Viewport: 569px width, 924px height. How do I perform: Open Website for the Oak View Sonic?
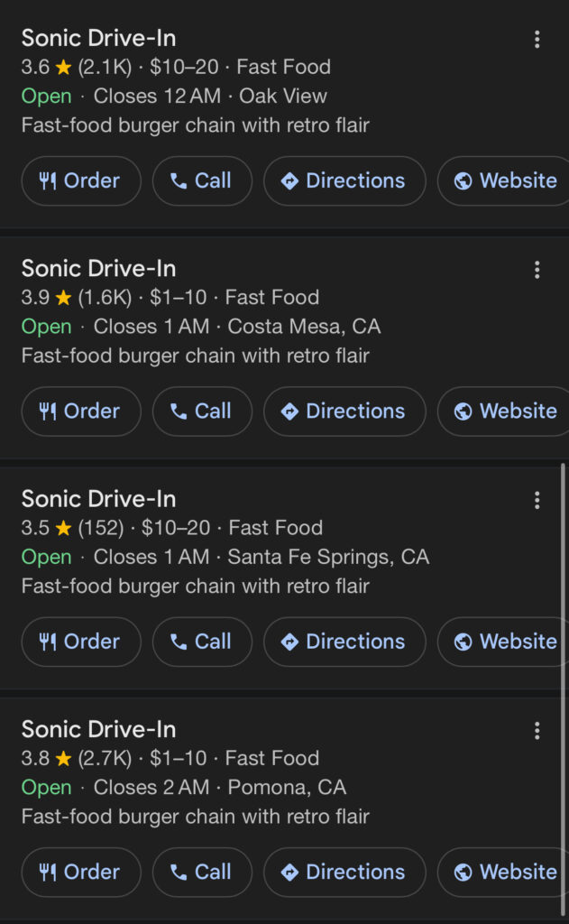[x=505, y=180]
